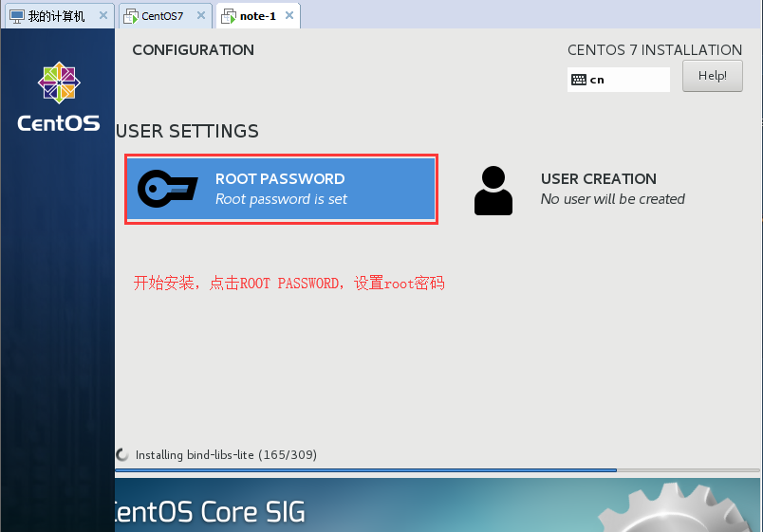
Task: Close the note-1 tab
Action: 289,16
